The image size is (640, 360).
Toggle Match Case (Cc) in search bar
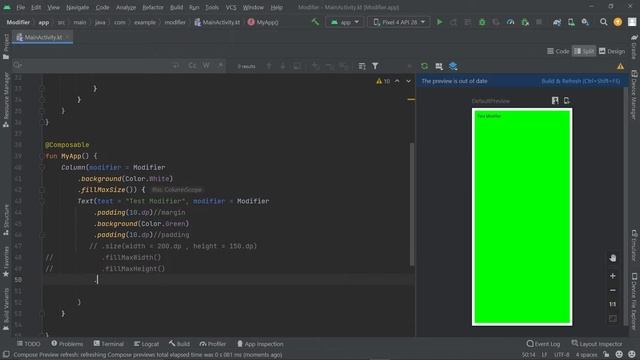click(192, 66)
